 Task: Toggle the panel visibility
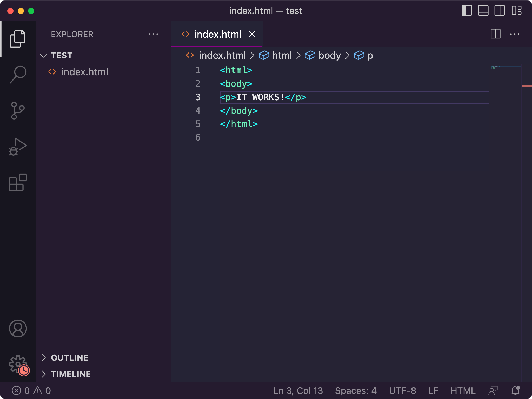[x=483, y=10]
